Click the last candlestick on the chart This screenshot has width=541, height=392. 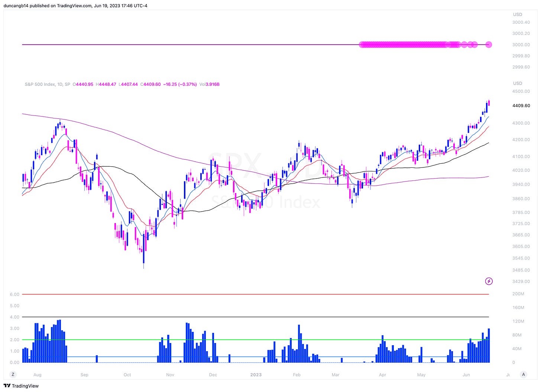click(489, 103)
